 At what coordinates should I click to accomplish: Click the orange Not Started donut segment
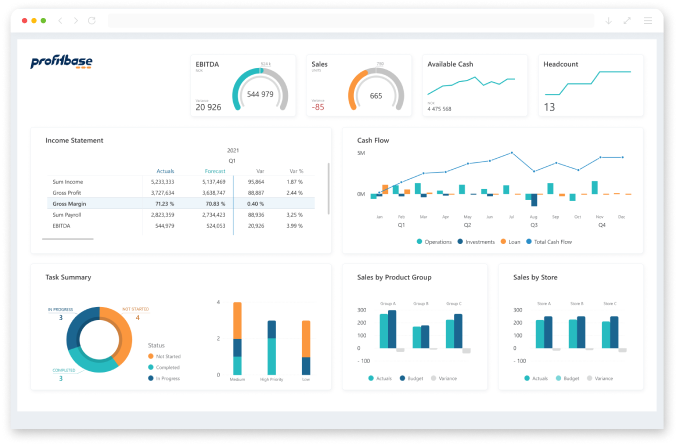pyautogui.click(x=123, y=332)
